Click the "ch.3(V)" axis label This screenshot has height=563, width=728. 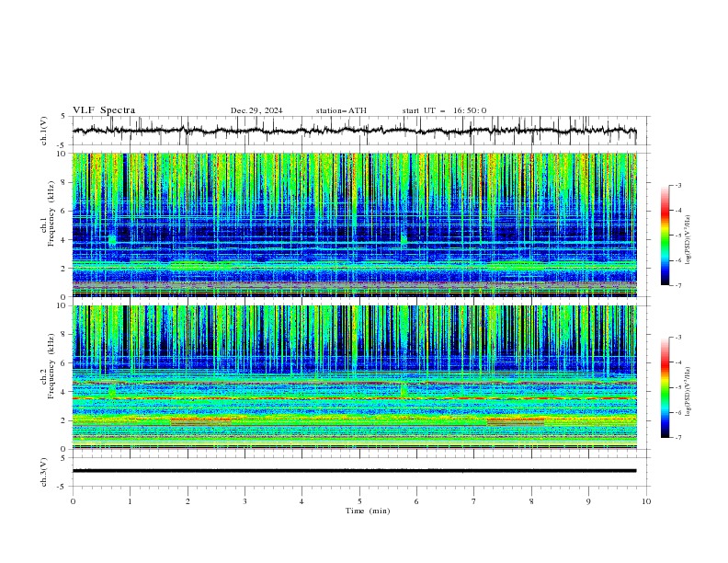[44, 472]
